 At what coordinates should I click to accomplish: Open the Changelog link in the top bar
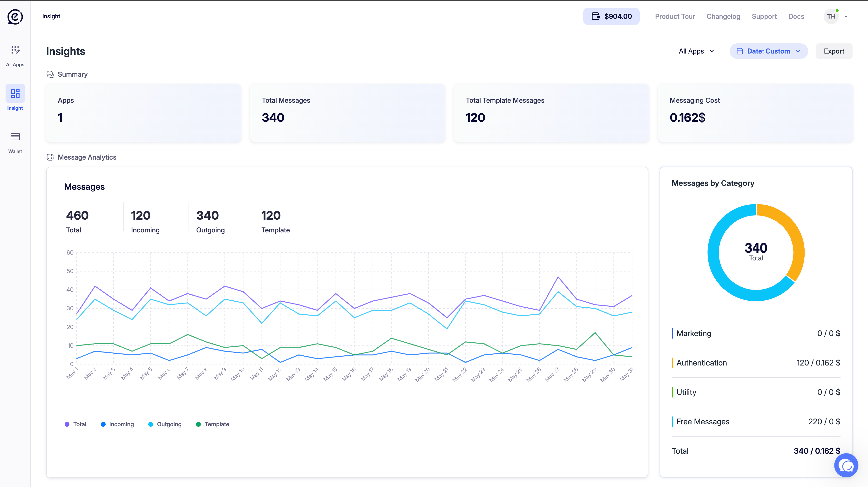723,16
